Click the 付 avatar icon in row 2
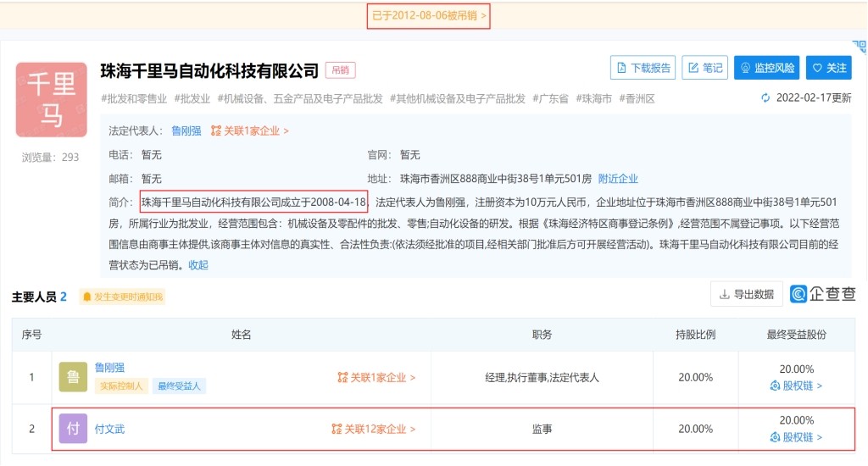Image resolution: width=868 pixels, height=466 pixels. pos(73,429)
